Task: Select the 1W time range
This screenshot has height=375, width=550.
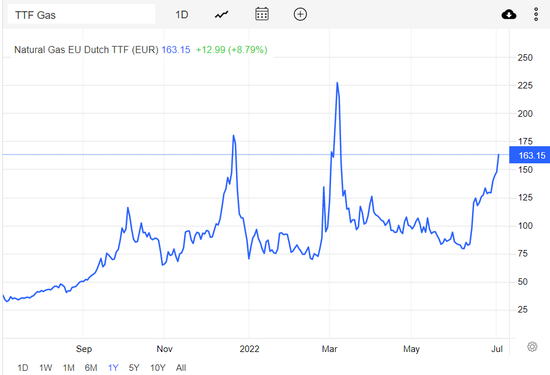Action: point(46,368)
